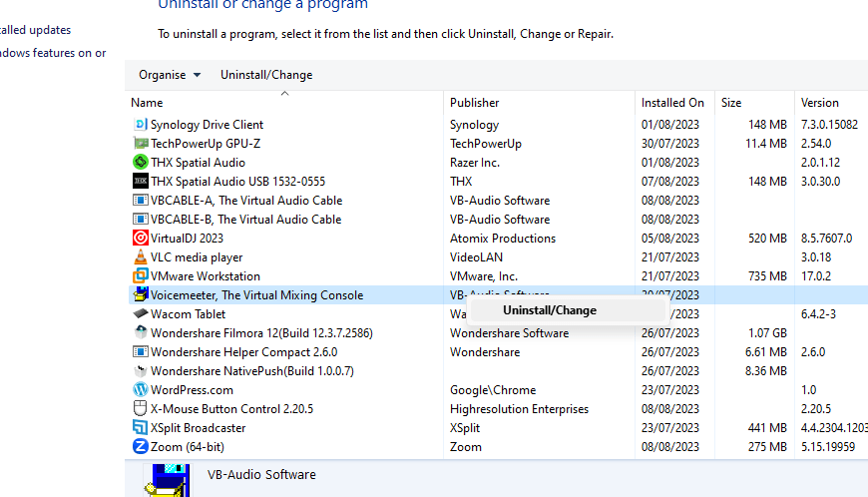The width and height of the screenshot is (868, 497).
Task: Select X-Mouse Button Control 2.20.5
Action: coord(231,409)
